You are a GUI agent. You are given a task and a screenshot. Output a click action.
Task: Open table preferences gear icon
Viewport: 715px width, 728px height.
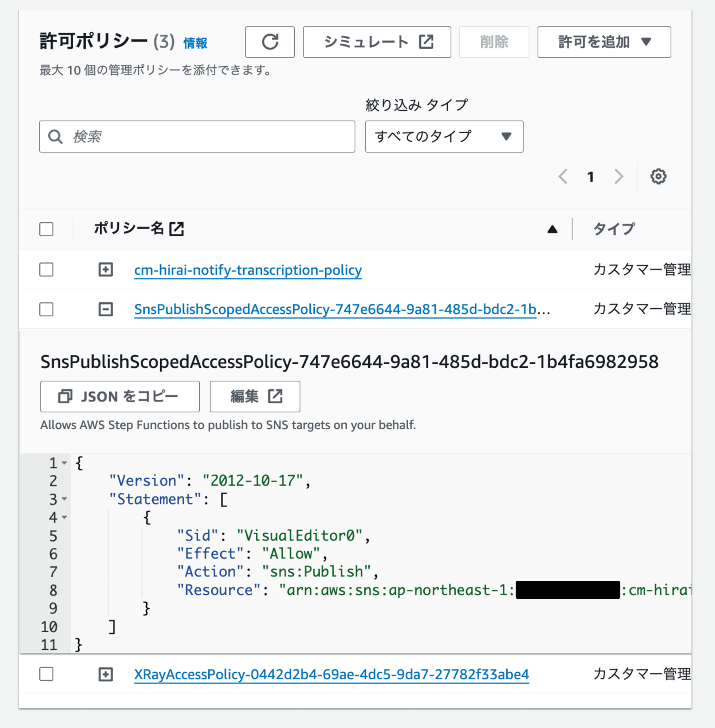[658, 177]
